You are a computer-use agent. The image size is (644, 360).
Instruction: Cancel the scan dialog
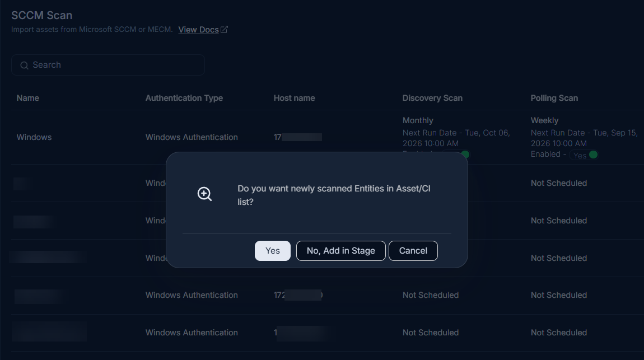tap(413, 250)
